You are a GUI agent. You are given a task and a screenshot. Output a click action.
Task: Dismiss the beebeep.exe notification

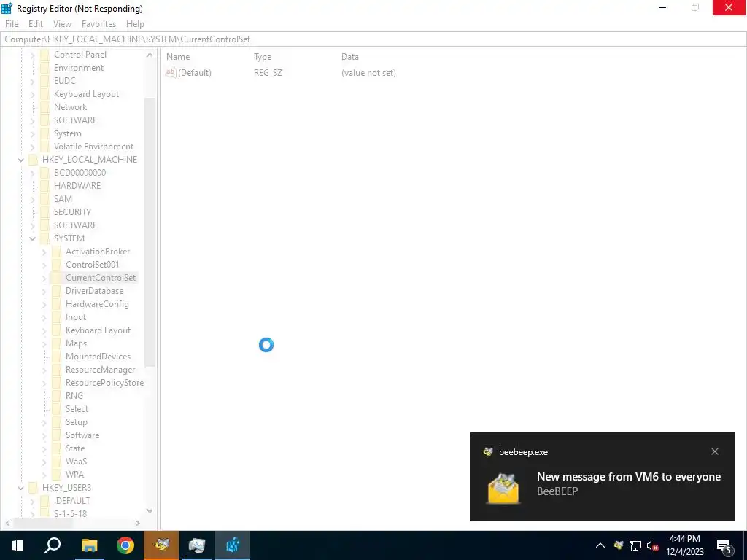715,451
